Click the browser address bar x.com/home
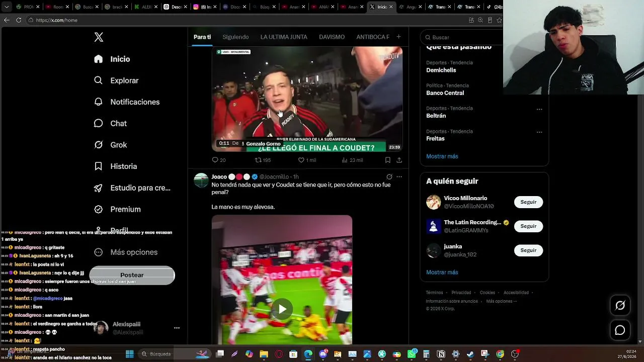Image resolution: width=644 pixels, height=362 pixels. [247, 20]
